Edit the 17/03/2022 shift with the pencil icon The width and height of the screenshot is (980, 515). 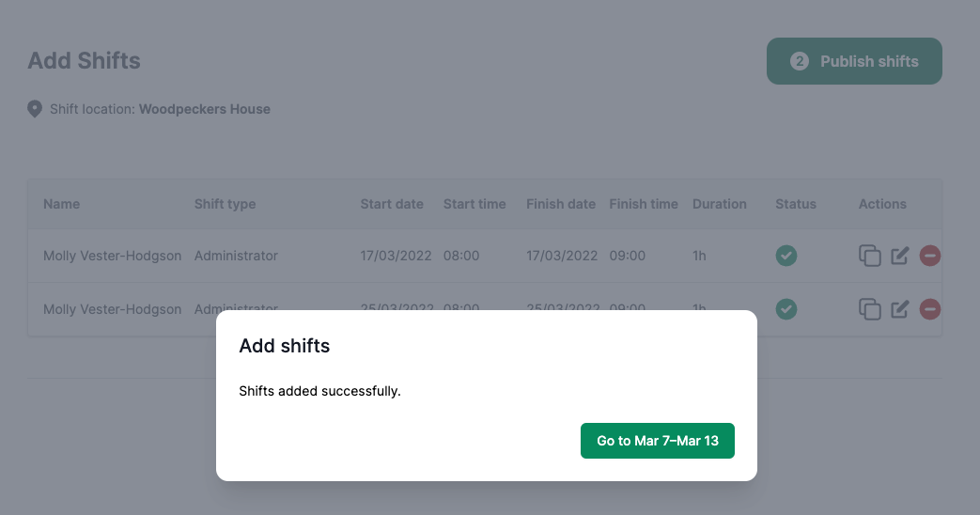pyautogui.click(x=900, y=256)
